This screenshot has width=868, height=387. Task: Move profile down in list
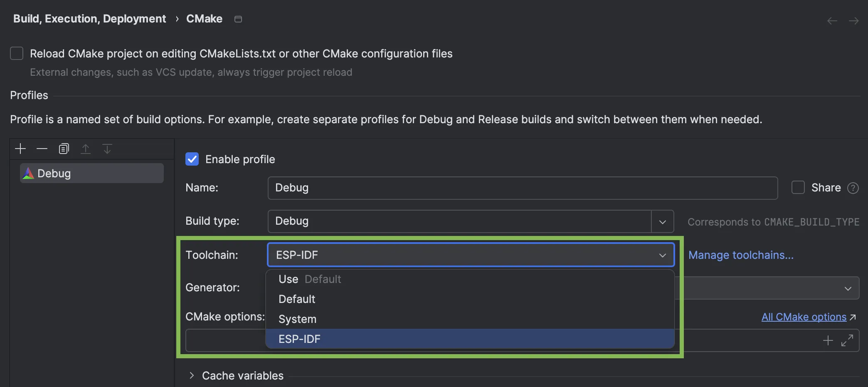point(107,149)
